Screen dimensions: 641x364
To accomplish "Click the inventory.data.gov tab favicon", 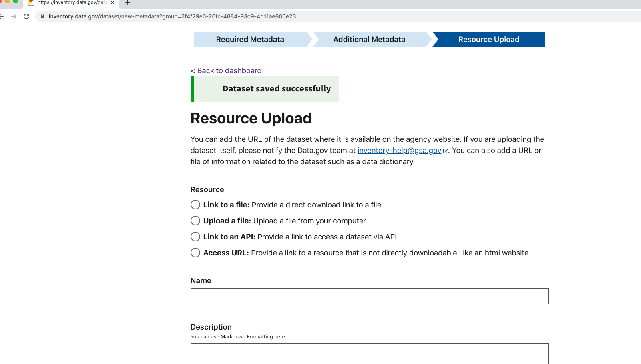I will pos(31,2).
